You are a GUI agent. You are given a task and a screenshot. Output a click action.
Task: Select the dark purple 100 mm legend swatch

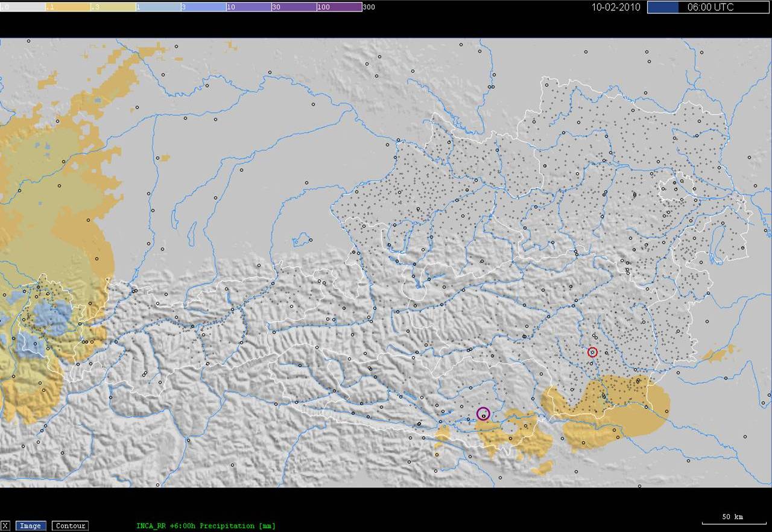[339, 7]
